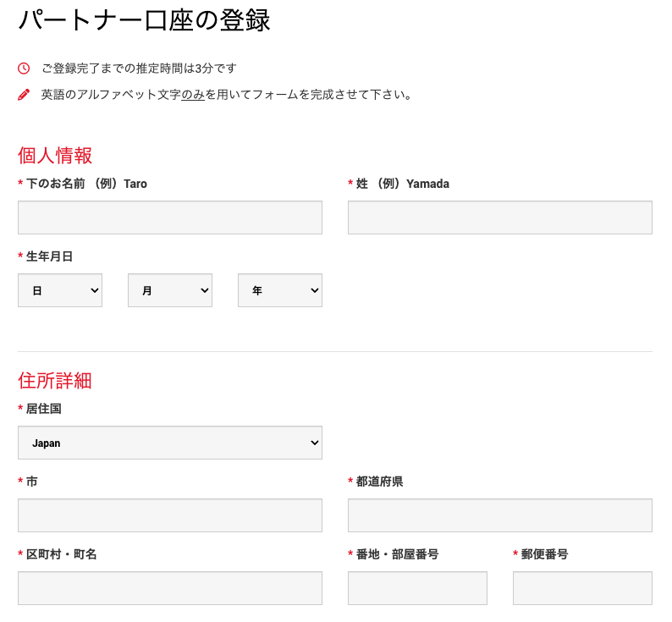Click the 区町村・町名 input field
The width and height of the screenshot is (672, 622).
coord(169,588)
